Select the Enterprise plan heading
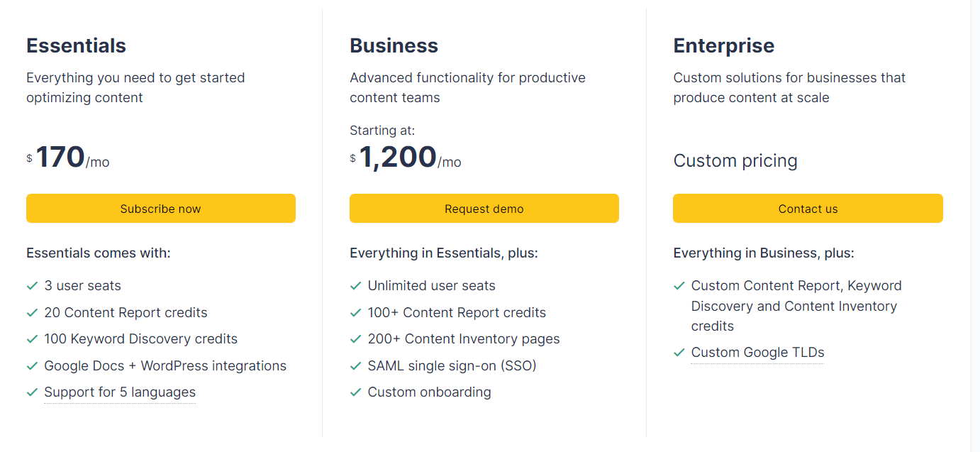This screenshot has width=980, height=452. coord(723,45)
